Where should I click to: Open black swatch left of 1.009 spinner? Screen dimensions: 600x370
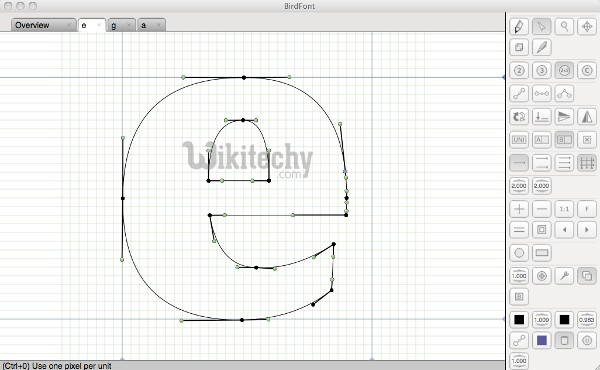[x=519, y=320]
